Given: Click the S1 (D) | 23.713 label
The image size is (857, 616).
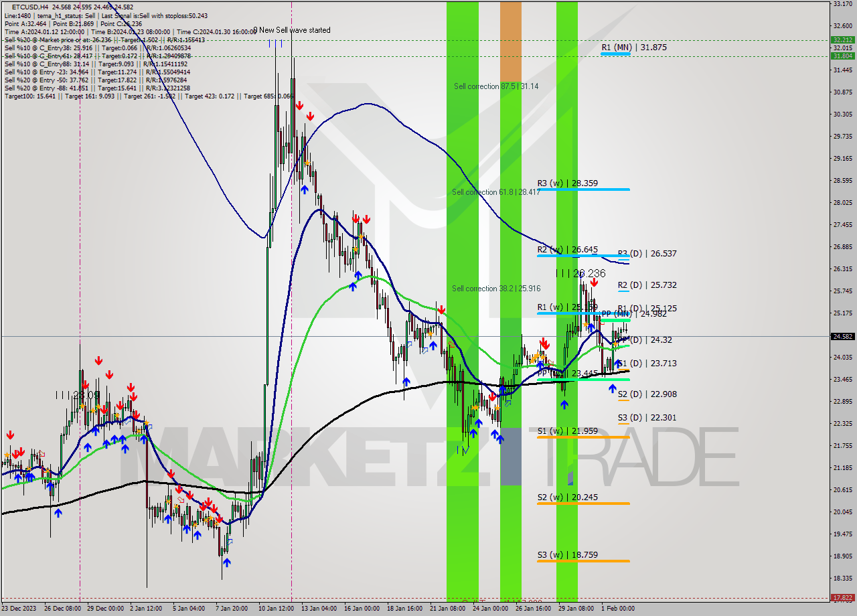Looking at the screenshot, I should [x=647, y=364].
